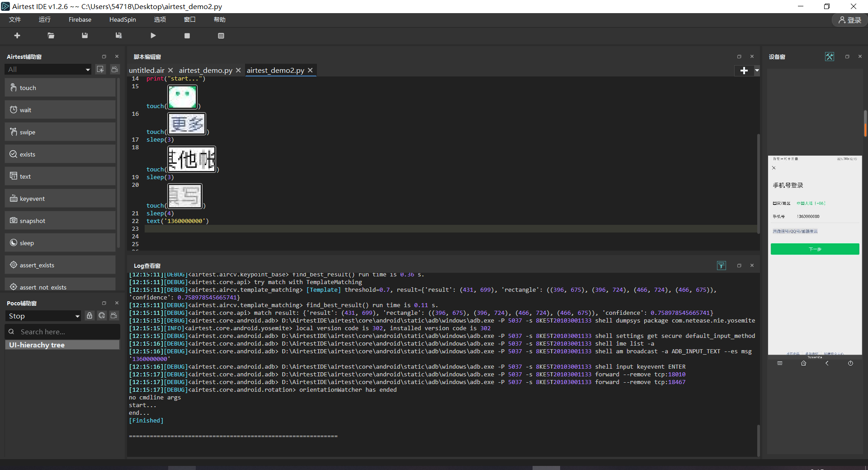The width and height of the screenshot is (868, 470).
Task: Open the 帮助 menu
Action: (220, 19)
